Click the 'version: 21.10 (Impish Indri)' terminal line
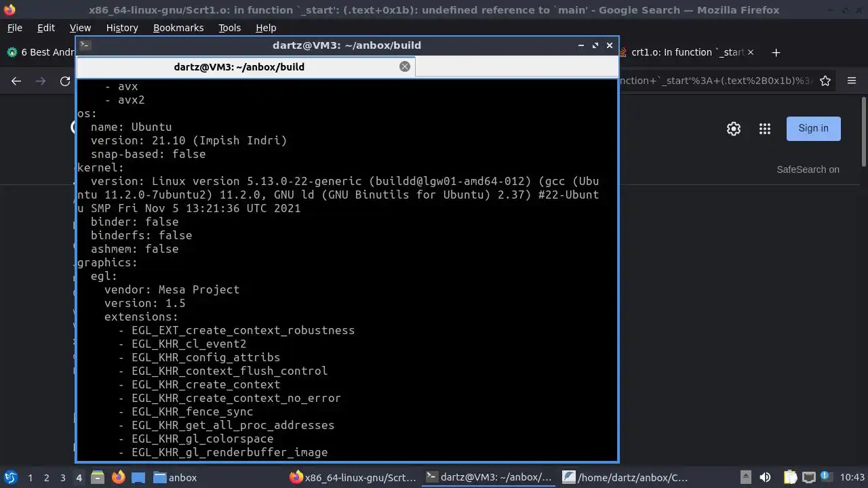 pyautogui.click(x=189, y=140)
